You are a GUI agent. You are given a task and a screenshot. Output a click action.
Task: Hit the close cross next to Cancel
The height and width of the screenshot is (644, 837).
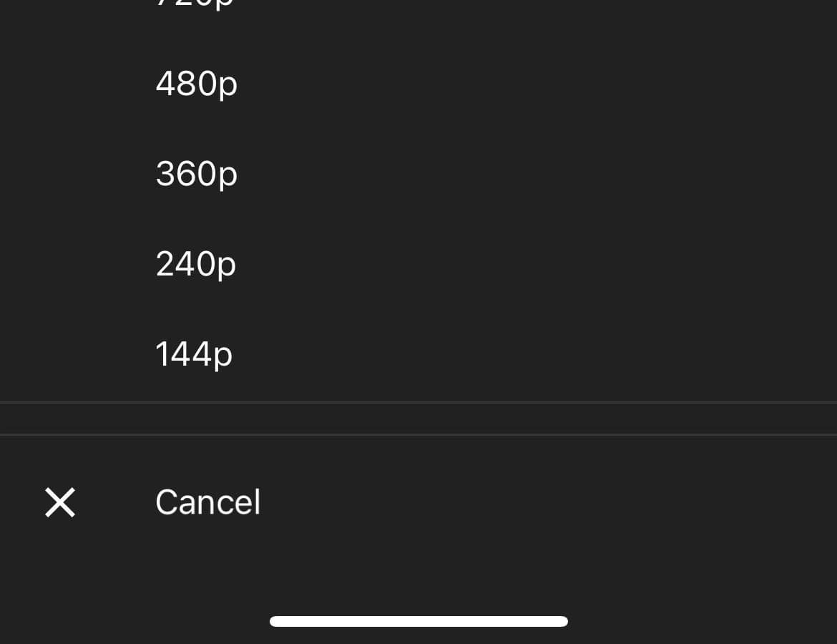coord(60,502)
